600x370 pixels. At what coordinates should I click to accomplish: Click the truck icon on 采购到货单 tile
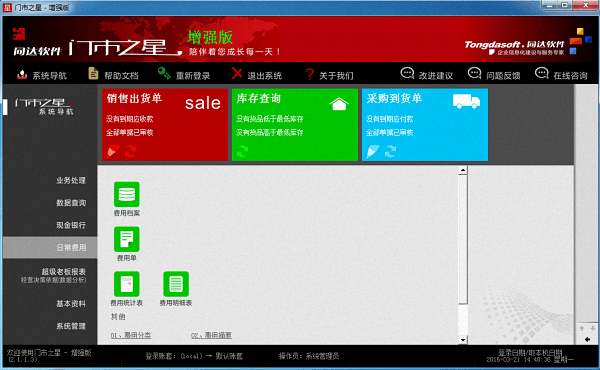(x=466, y=101)
